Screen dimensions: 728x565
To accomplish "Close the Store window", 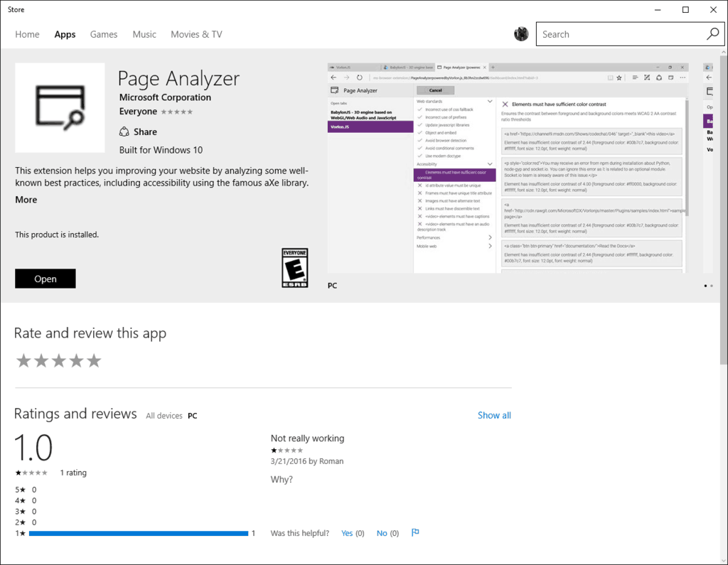I will pos(713,10).
